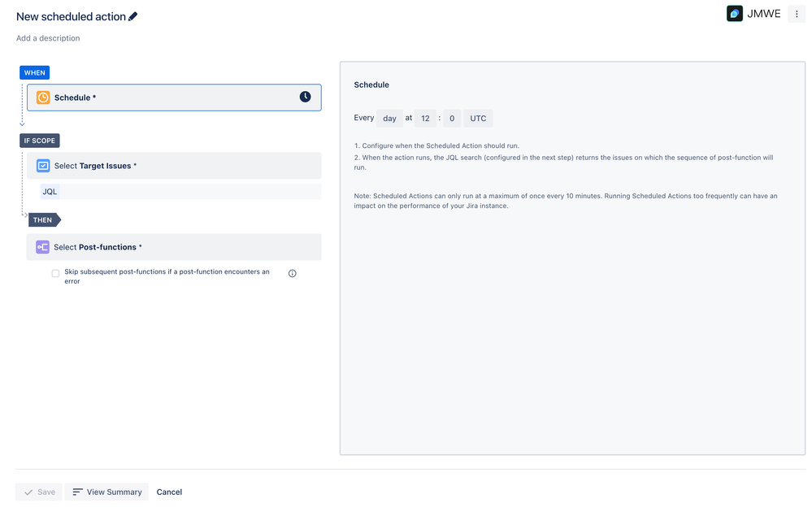The height and width of the screenshot is (507, 812).
Task: Click the purple Post-functions icon
Action: click(42, 246)
